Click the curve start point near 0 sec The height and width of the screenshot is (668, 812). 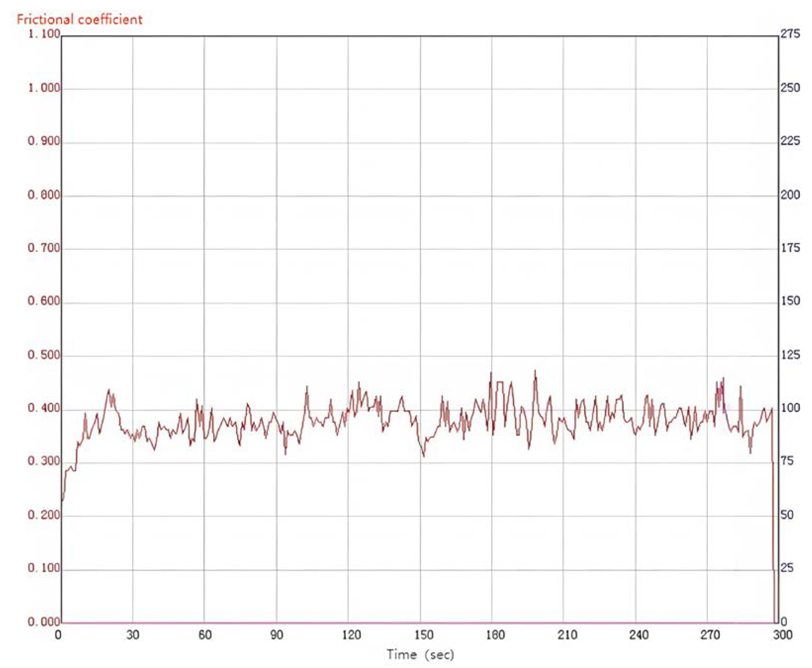62,500
